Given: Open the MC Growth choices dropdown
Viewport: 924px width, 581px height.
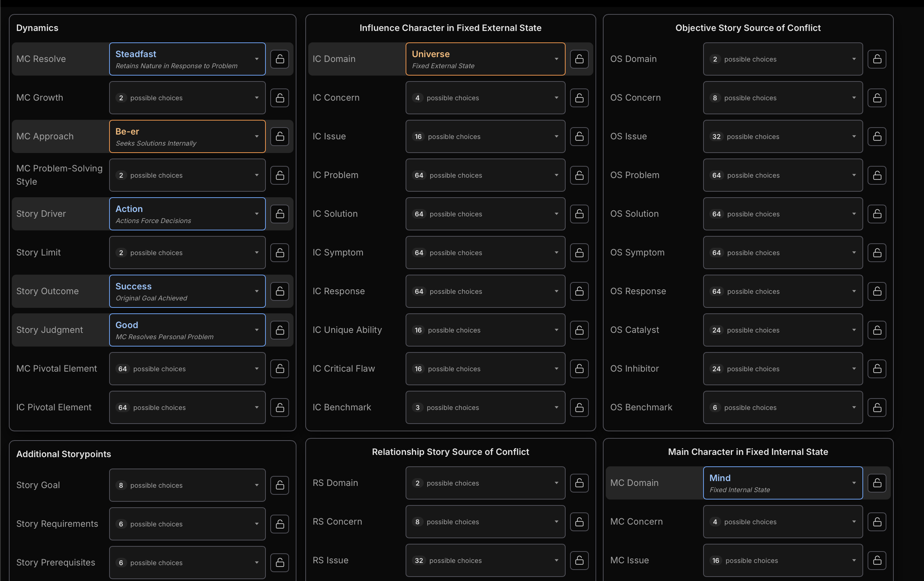Looking at the screenshot, I should 187,98.
